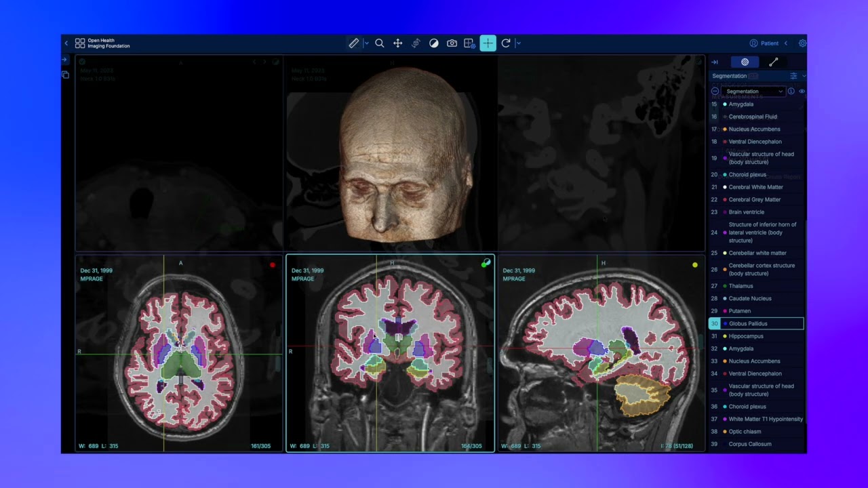868x488 pixels.
Task: Select the highlighted Globus Pallidus segment
Action: coord(756,324)
